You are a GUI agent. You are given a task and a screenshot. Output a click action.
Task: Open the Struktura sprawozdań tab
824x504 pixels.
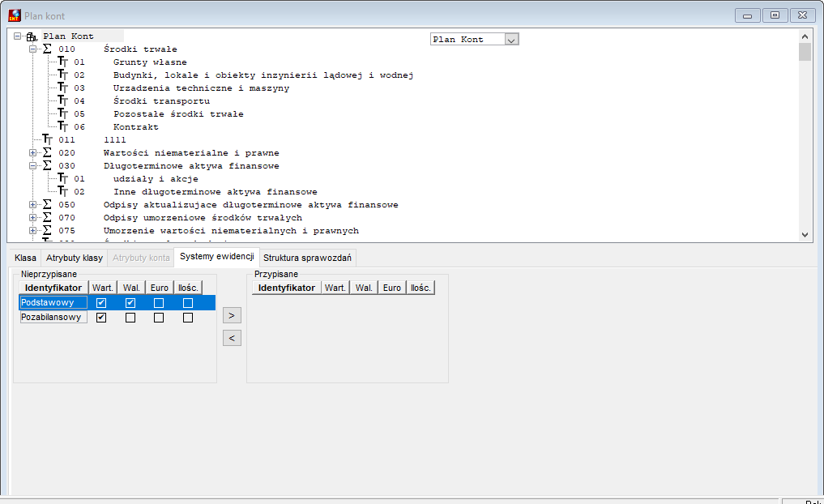(x=307, y=258)
